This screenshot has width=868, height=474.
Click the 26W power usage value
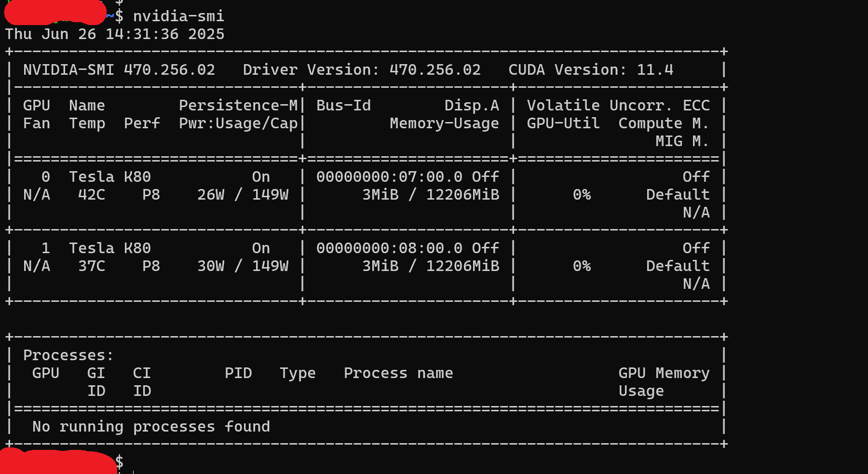pos(211,195)
